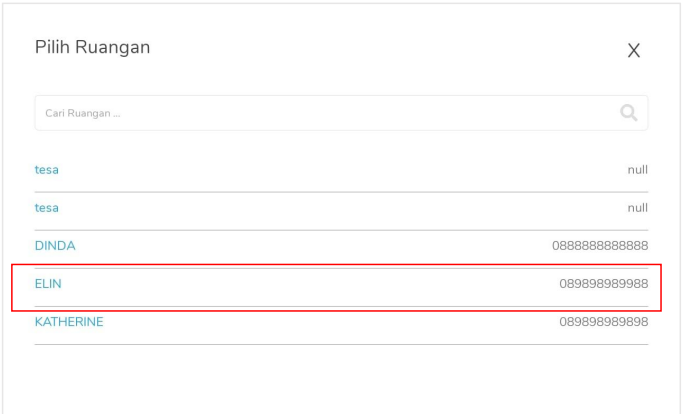This screenshot has width=685, height=414.
Task: Open the KATHERINE room name
Action: [69, 322]
